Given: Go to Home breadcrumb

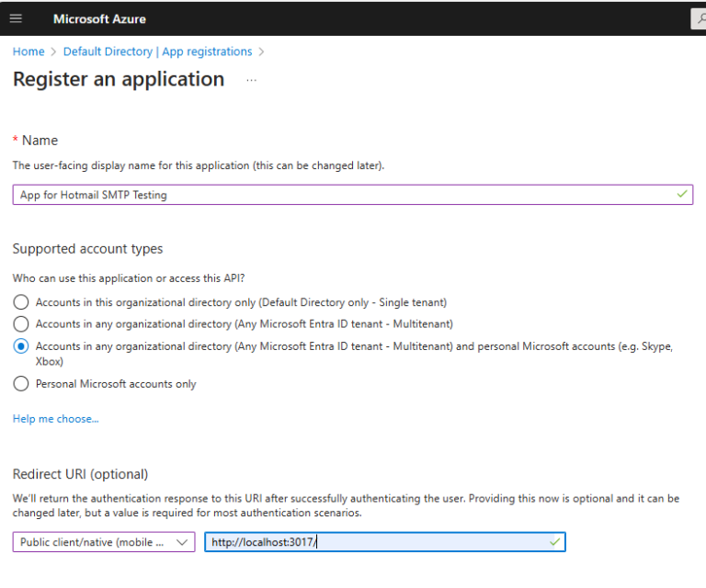Looking at the screenshot, I should click(x=28, y=51).
